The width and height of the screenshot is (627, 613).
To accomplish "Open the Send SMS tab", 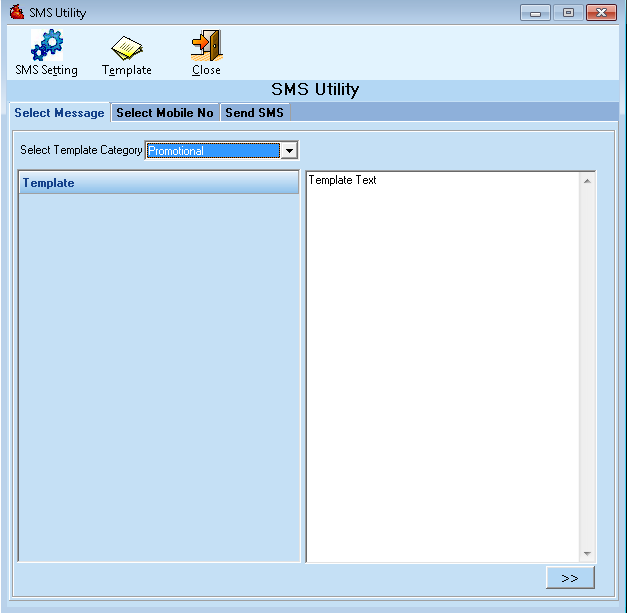I will (x=254, y=113).
